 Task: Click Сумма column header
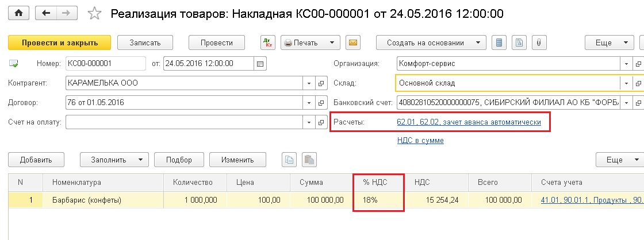pos(321,183)
